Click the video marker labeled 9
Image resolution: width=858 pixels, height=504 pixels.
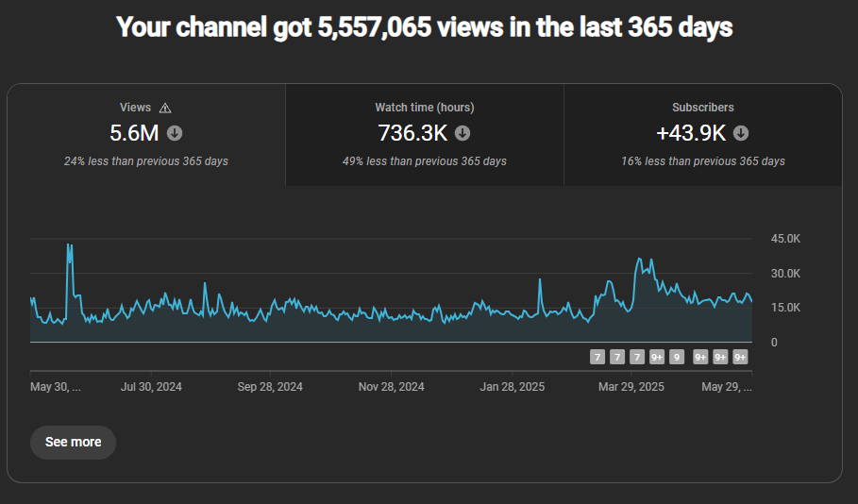click(677, 358)
